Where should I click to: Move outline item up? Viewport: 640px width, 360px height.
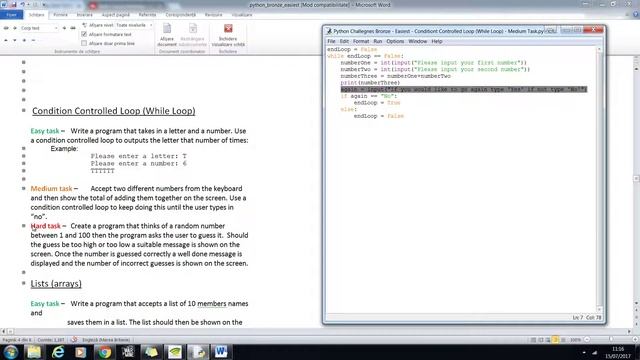pyautogui.click(x=6, y=40)
